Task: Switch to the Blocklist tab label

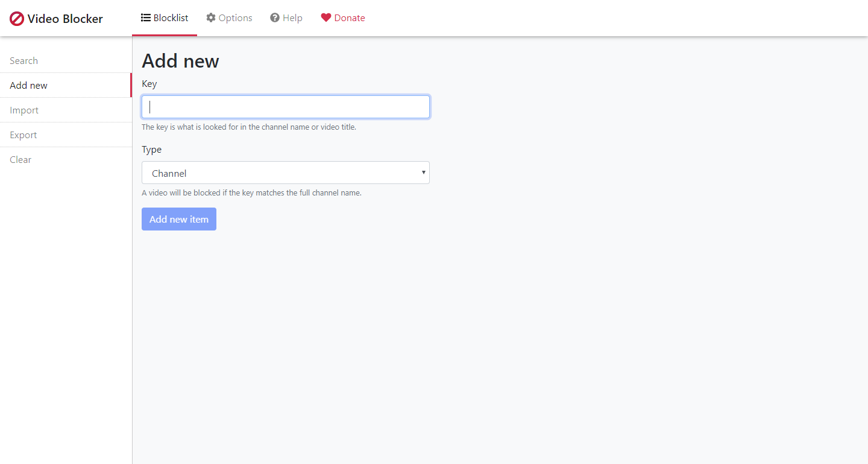Action: [x=171, y=17]
